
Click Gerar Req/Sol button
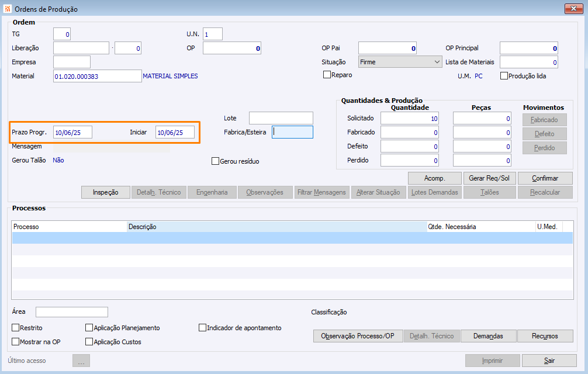pyautogui.click(x=489, y=178)
